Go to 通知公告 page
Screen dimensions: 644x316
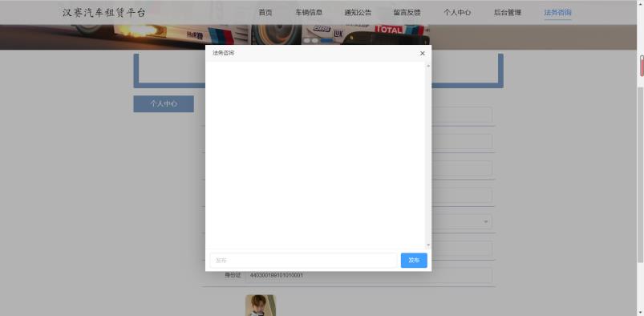pos(358,13)
